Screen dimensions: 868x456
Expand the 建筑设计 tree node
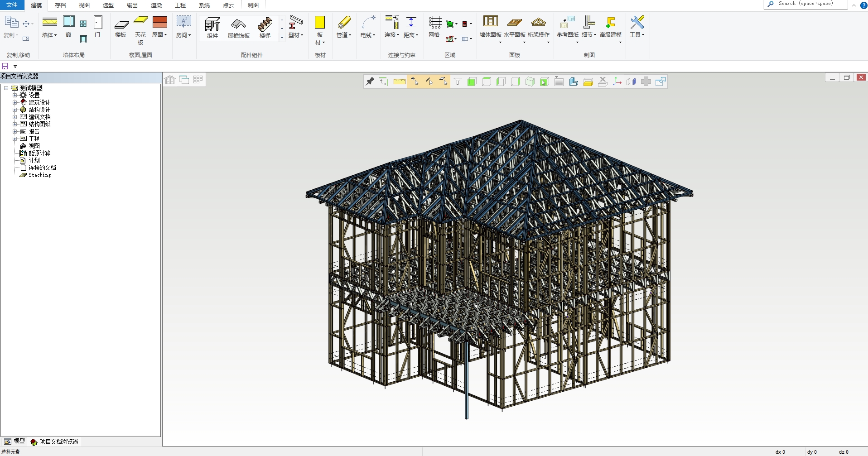pos(14,102)
